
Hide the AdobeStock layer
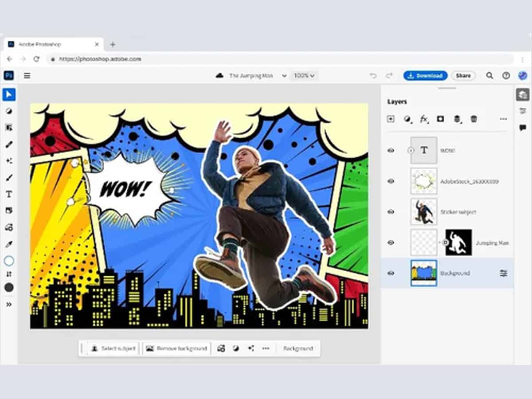pos(391,181)
